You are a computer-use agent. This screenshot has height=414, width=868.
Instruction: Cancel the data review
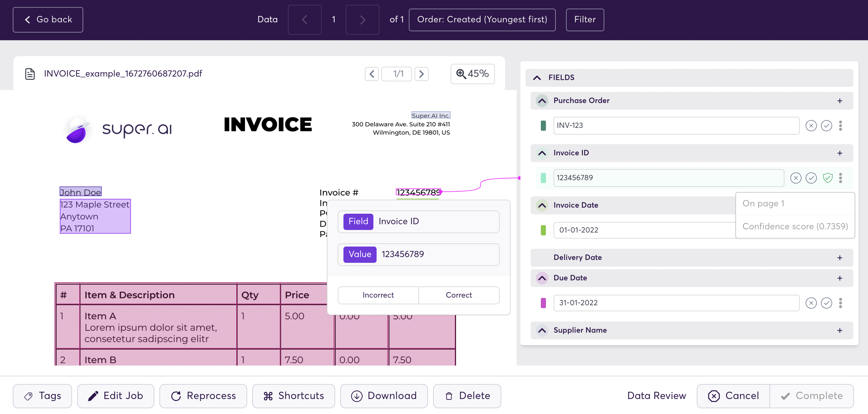point(733,396)
